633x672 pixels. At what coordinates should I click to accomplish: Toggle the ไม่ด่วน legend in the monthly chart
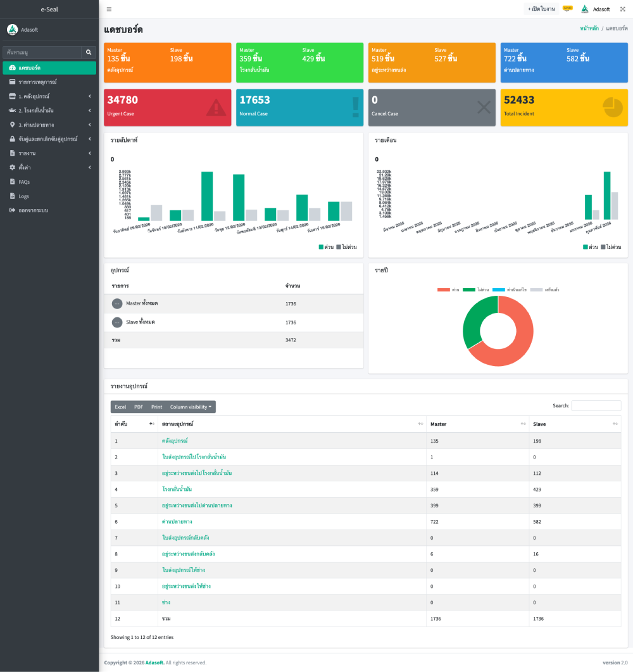point(611,247)
